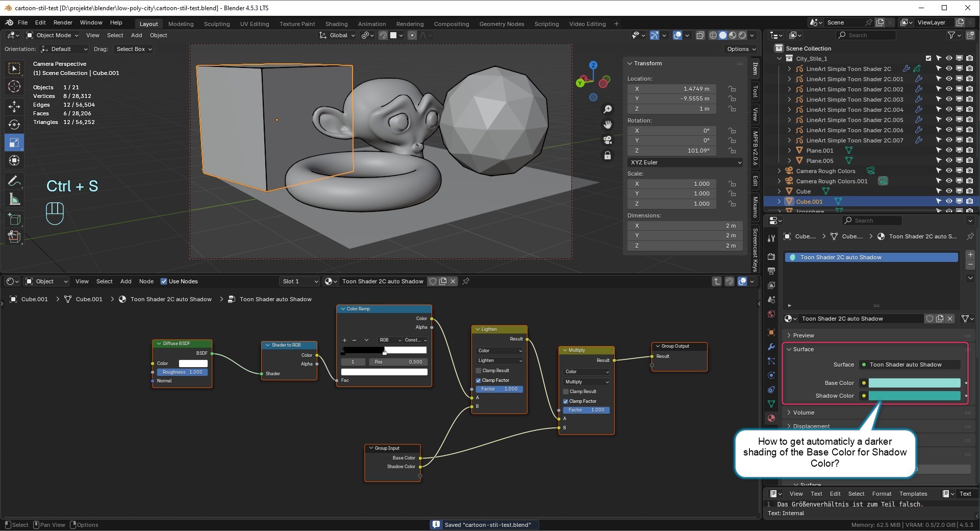Expand the Preview panel
Screen dimensions: 980x531
803,335
